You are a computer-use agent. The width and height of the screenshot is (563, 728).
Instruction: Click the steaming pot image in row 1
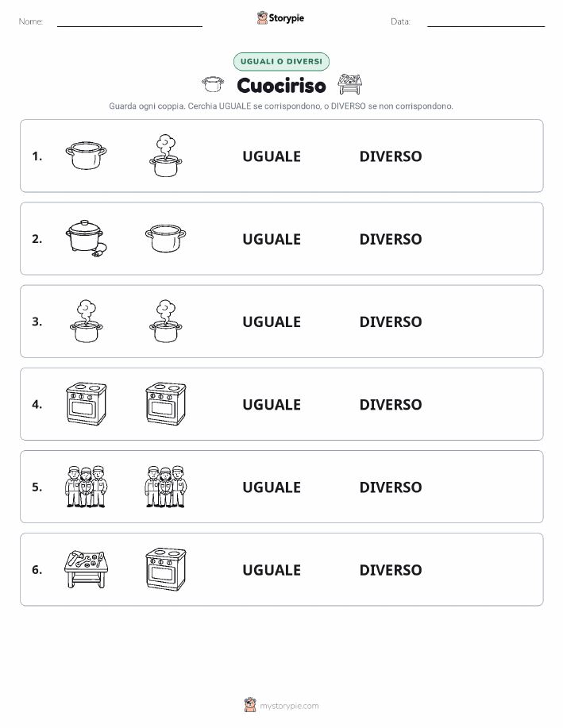tap(166, 156)
